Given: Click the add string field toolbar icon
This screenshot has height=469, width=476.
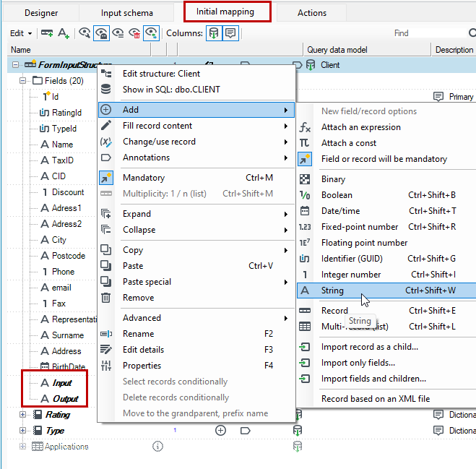Looking at the screenshot, I should [64, 33].
